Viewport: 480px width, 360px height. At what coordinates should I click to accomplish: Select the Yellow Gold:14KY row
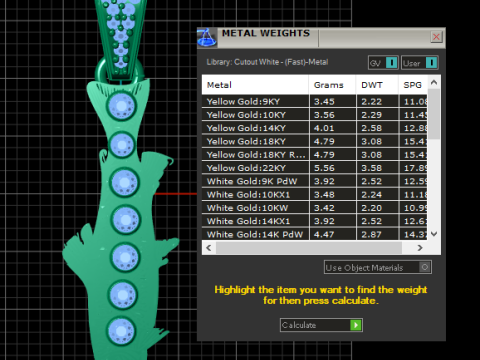click(x=314, y=128)
